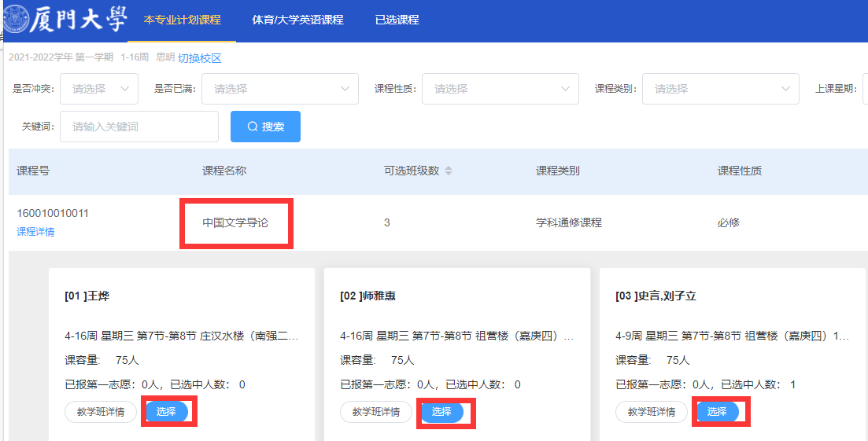Screen dimensions: 868x441
Task: Expand the 是否冲突 dropdown
Action: pyautogui.click(x=99, y=89)
